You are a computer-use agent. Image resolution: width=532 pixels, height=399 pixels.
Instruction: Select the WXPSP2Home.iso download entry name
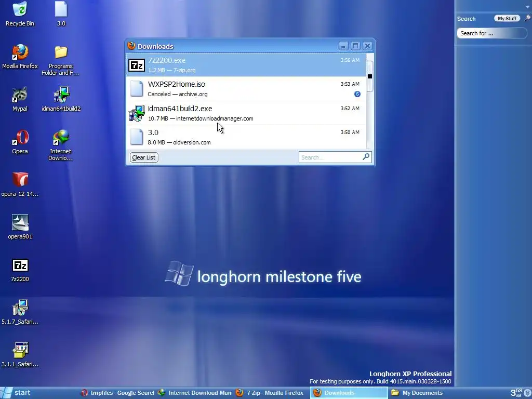[x=177, y=84]
